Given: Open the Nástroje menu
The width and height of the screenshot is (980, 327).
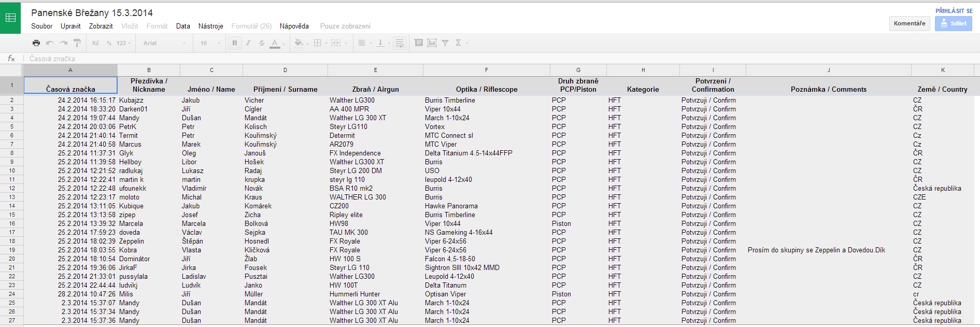Looking at the screenshot, I should point(210,26).
